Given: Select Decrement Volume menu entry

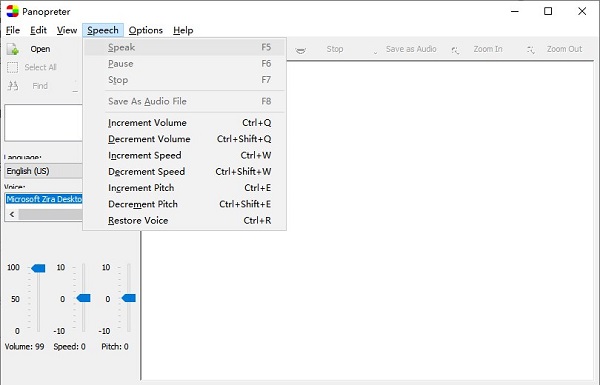Looking at the screenshot, I should pyautogui.click(x=184, y=139).
